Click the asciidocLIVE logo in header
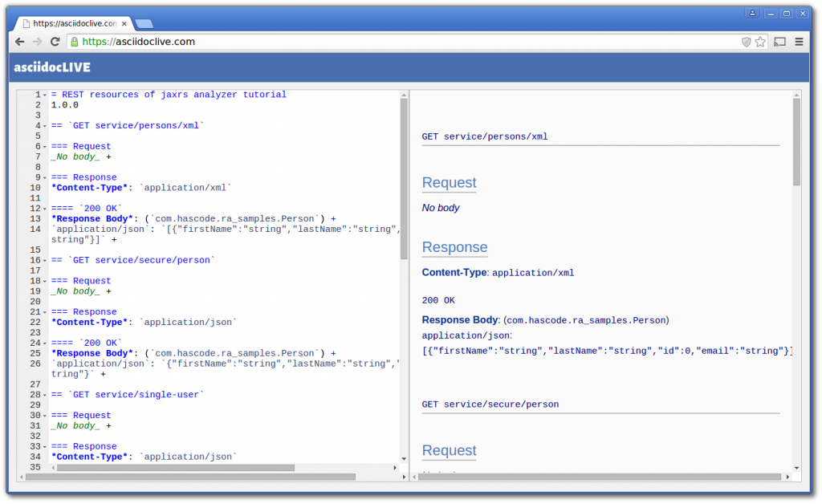Screen dimensions: 822x504 point(52,67)
